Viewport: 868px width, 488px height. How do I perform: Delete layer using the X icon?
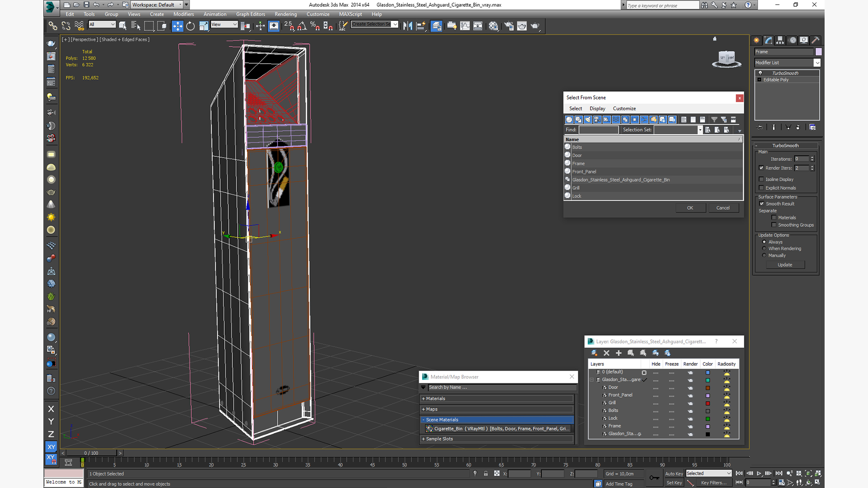coord(606,353)
